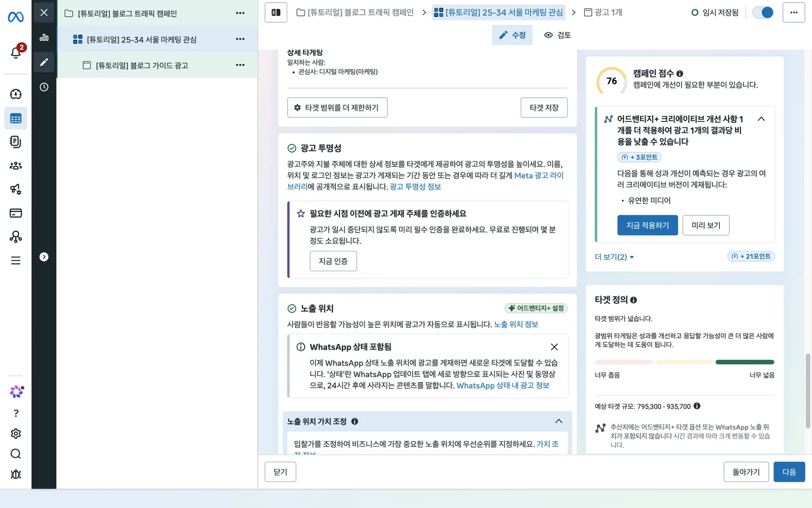Switch to 수정 tab
Image resolution: width=812 pixels, height=508 pixels.
[512, 35]
